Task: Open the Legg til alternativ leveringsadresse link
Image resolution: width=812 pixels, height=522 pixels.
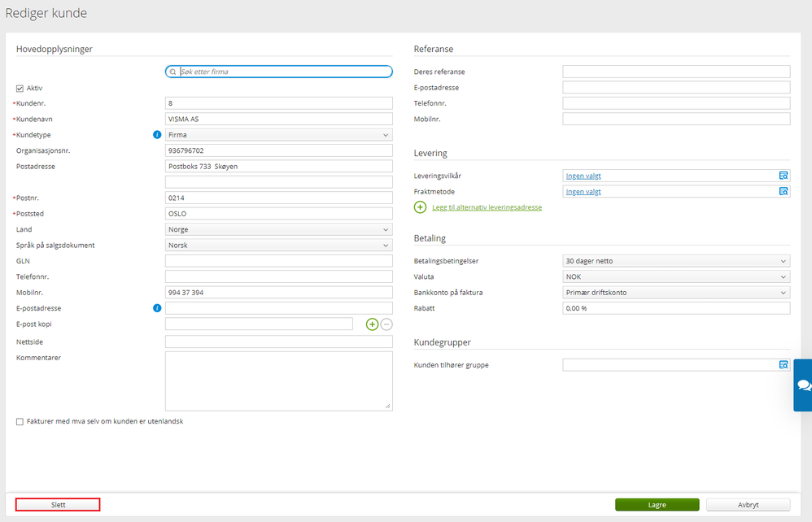Action: point(487,207)
